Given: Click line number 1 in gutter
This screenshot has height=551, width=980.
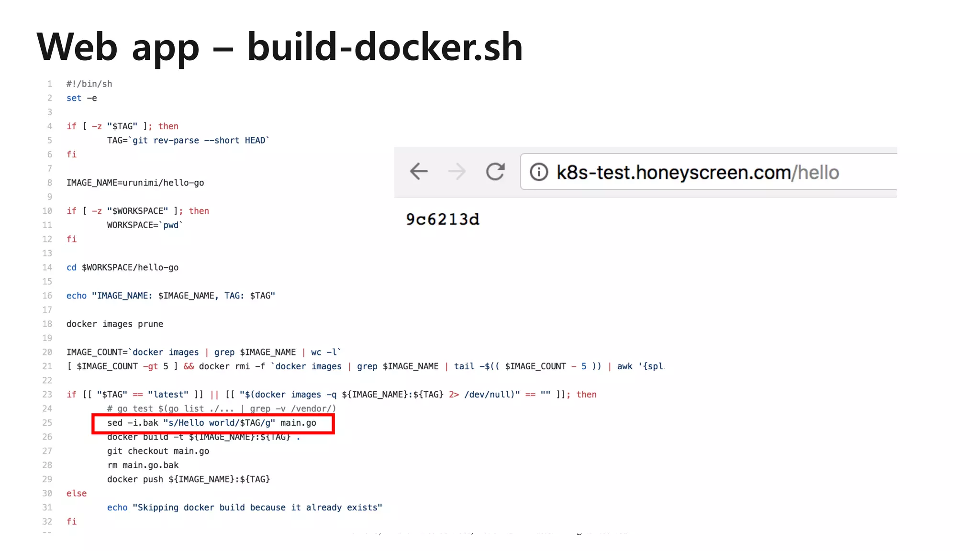Looking at the screenshot, I should pos(49,84).
